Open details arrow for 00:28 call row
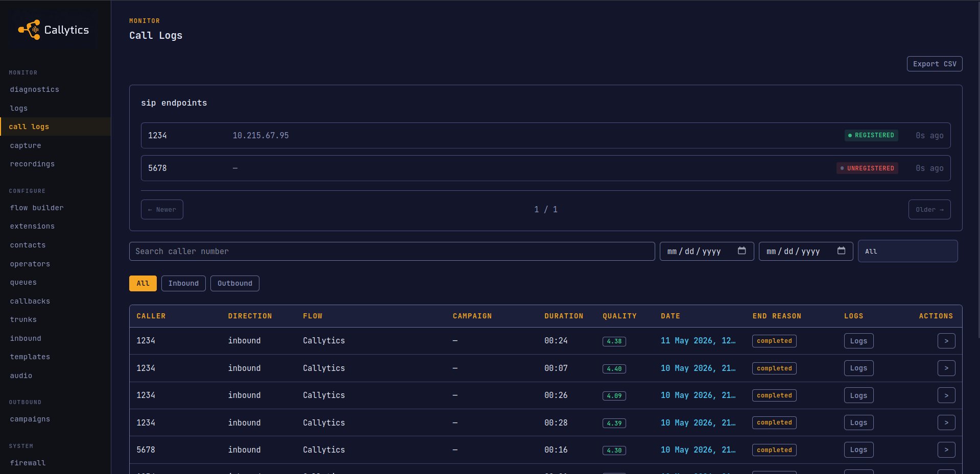Viewport: 980px width, 474px height. (946, 422)
